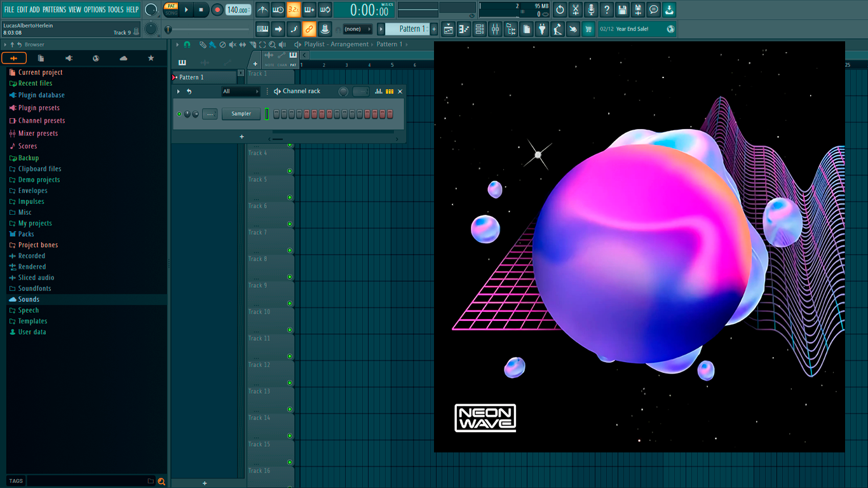Open the Playlist options arrow menu
Screen dimensions: 868x488
[177, 44]
